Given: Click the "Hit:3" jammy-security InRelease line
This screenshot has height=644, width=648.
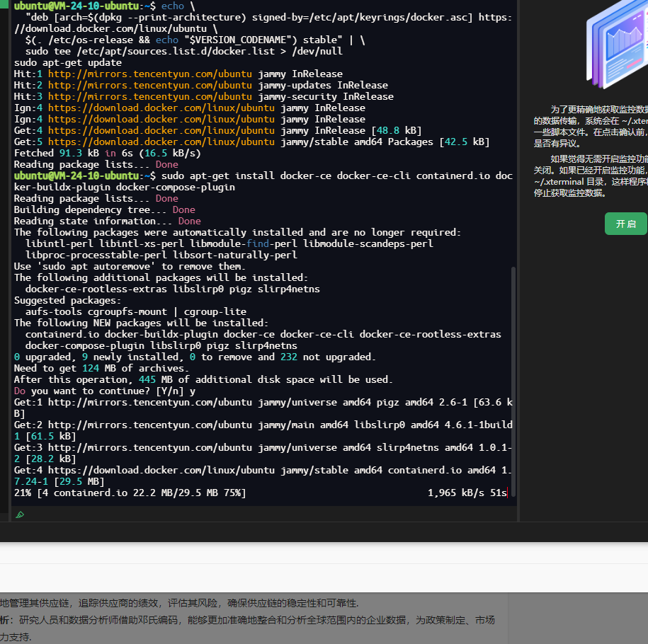Looking at the screenshot, I should (x=204, y=97).
